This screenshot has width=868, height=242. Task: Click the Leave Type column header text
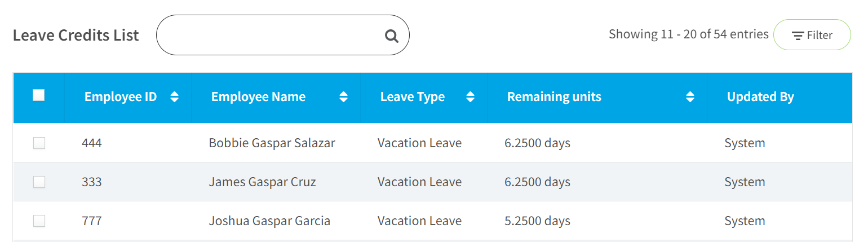[413, 97]
